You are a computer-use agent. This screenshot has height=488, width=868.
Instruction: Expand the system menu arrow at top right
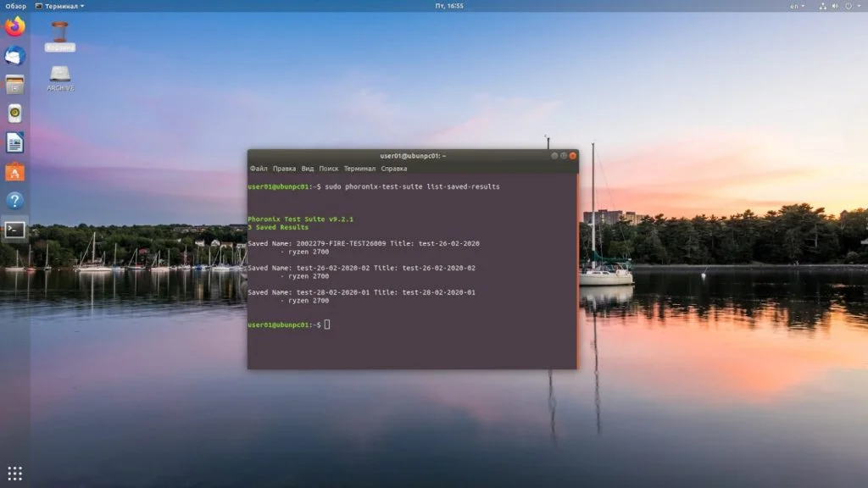[858, 6]
